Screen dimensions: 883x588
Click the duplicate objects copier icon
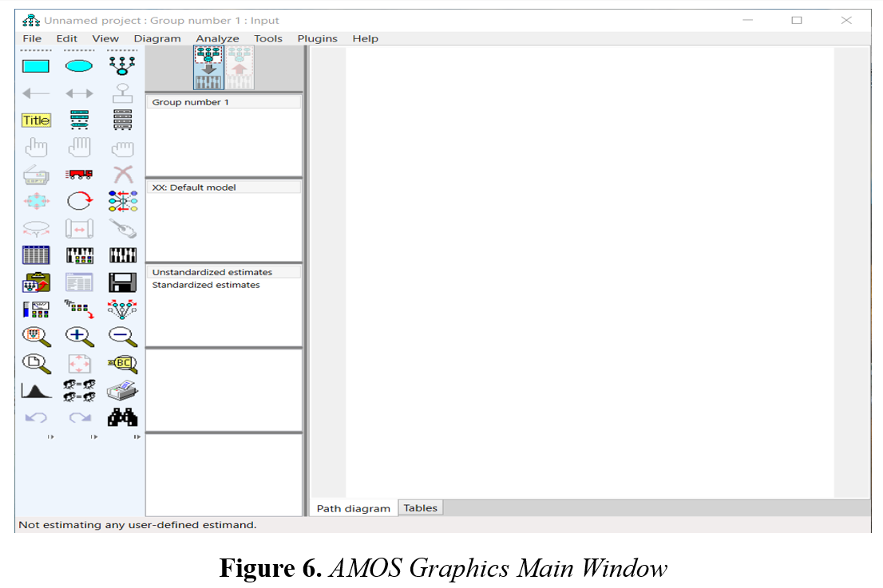35,175
